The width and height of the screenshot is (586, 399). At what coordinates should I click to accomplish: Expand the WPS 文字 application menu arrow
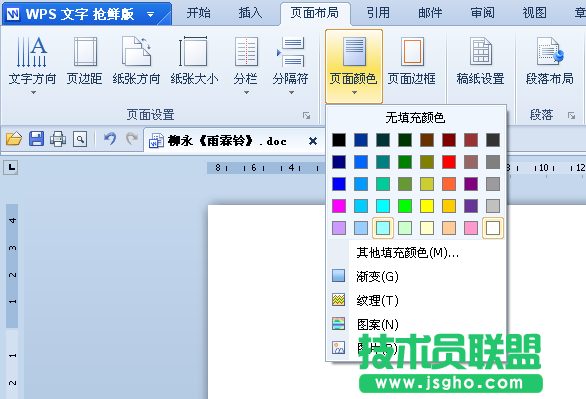151,15
